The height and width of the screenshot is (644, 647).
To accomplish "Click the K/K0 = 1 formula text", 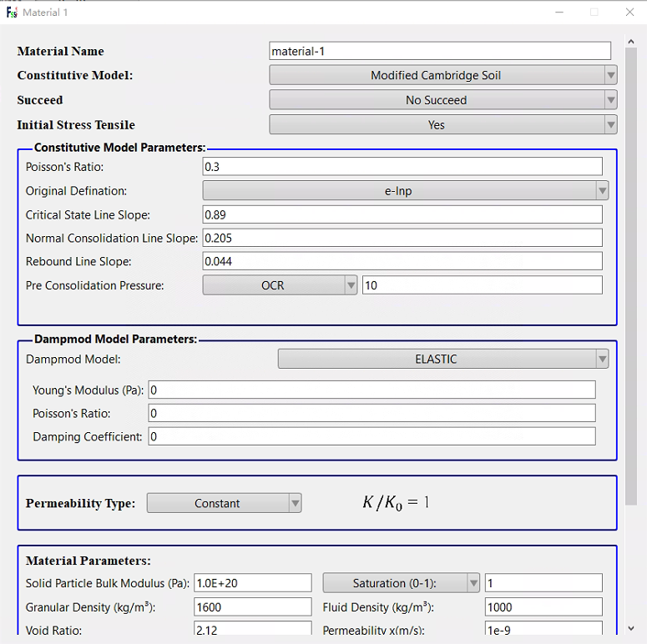I will tap(396, 503).
